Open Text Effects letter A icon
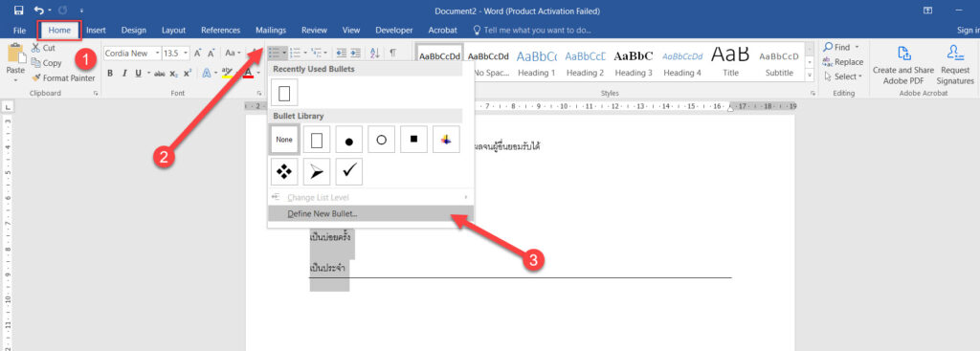This screenshot has height=351, width=980. click(x=207, y=73)
